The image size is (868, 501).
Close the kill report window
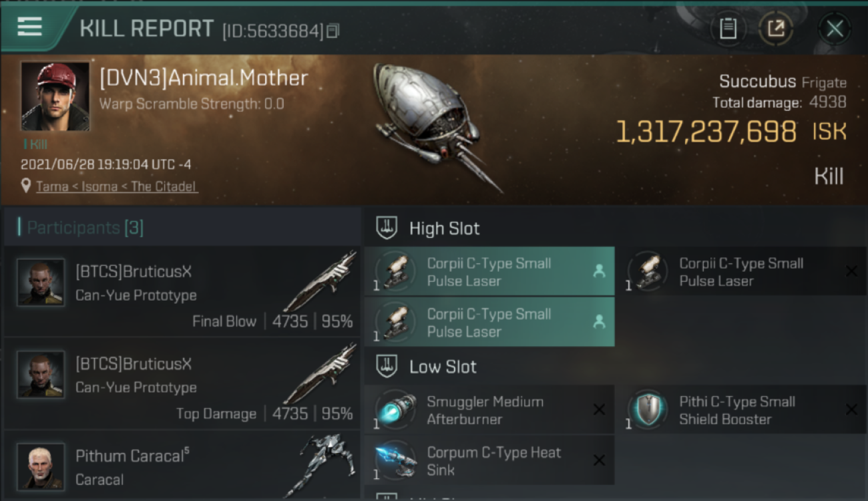tap(835, 29)
